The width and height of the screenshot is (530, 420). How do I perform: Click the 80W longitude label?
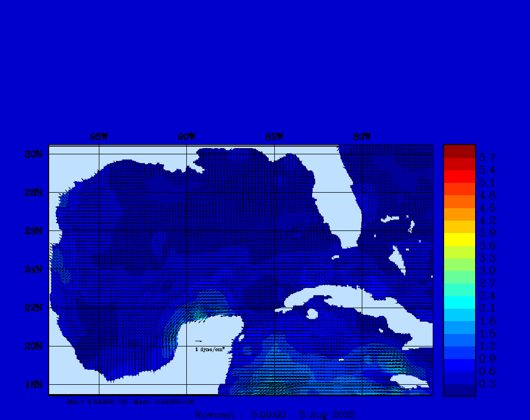(x=362, y=137)
